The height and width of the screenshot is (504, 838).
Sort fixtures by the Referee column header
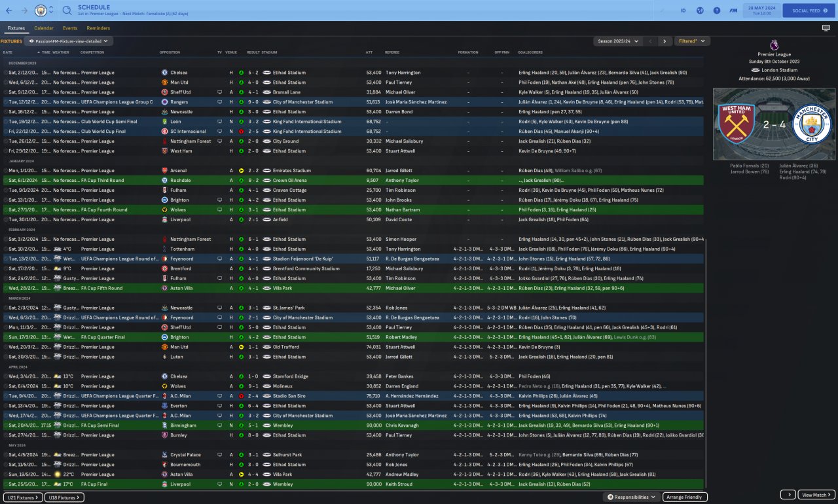coord(392,52)
